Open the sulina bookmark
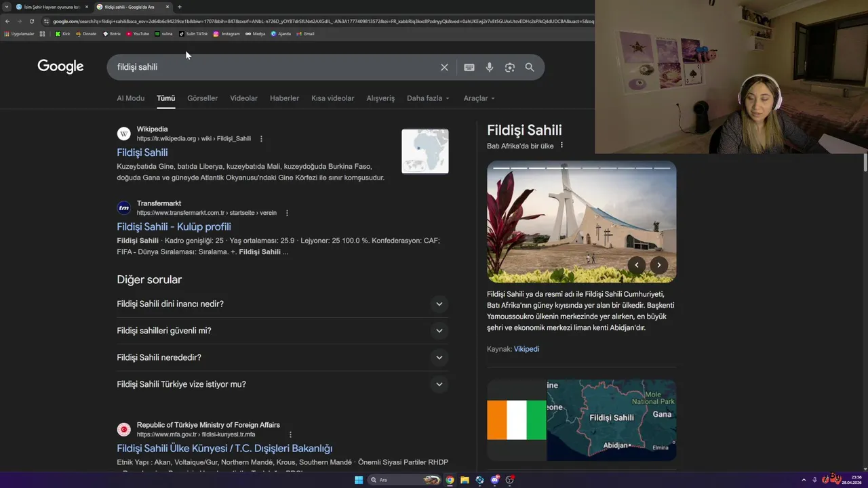This screenshot has height=488, width=868. click(x=163, y=33)
